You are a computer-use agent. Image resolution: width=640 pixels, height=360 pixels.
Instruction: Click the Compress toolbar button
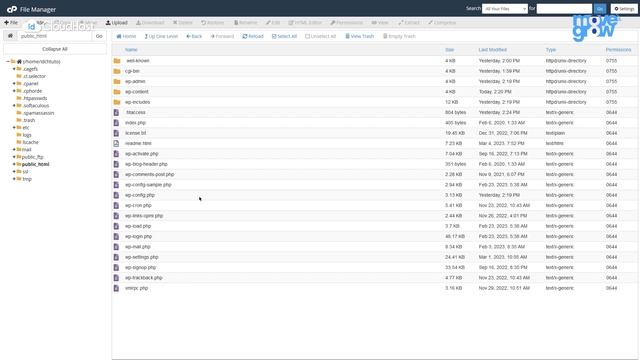(x=442, y=22)
